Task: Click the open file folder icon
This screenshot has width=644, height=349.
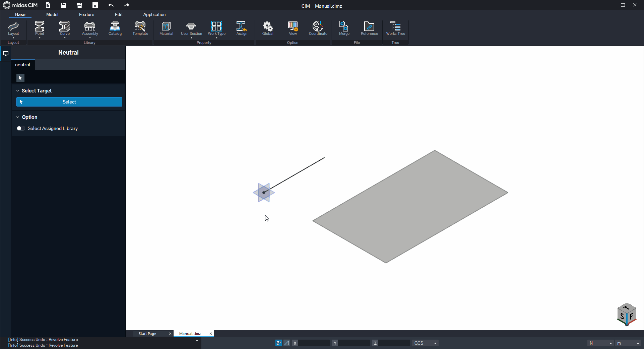Action: point(63,5)
